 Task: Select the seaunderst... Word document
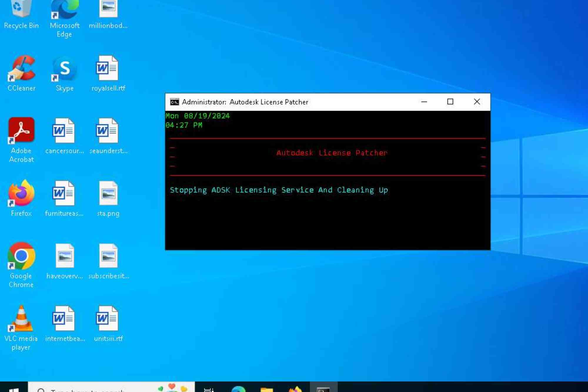(108, 136)
